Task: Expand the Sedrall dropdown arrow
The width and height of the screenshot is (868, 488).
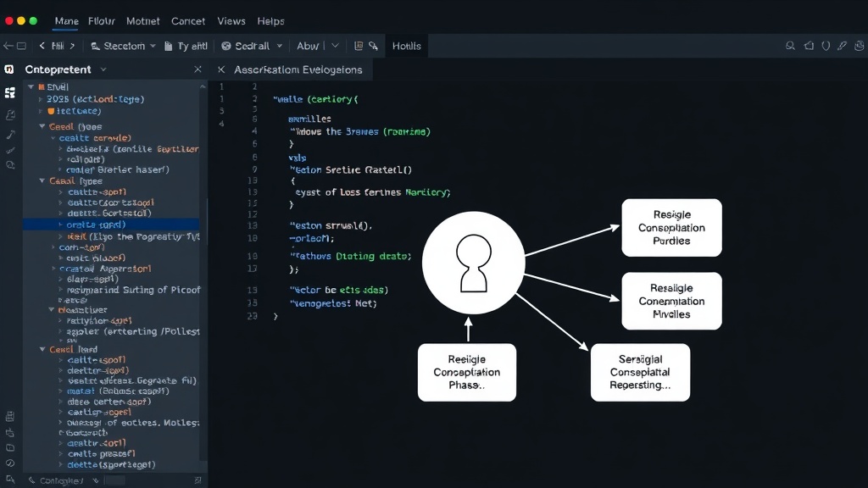Action: coord(280,46)
